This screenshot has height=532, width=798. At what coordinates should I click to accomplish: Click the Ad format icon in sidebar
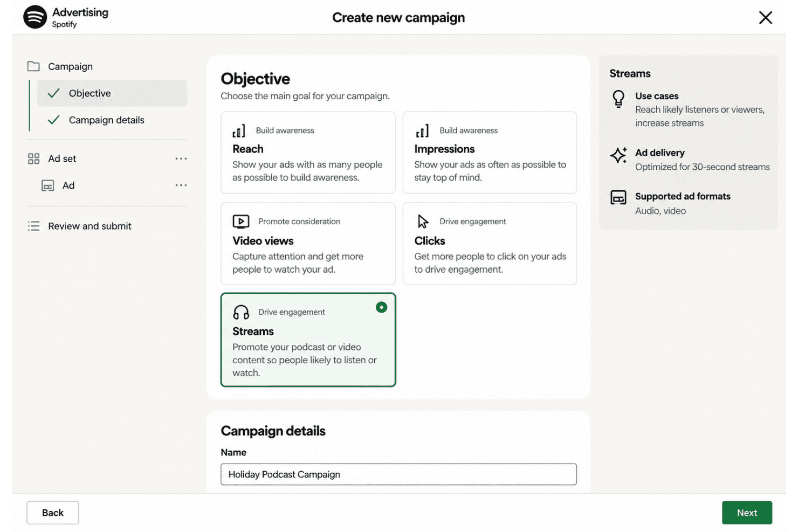click(48, 185)
